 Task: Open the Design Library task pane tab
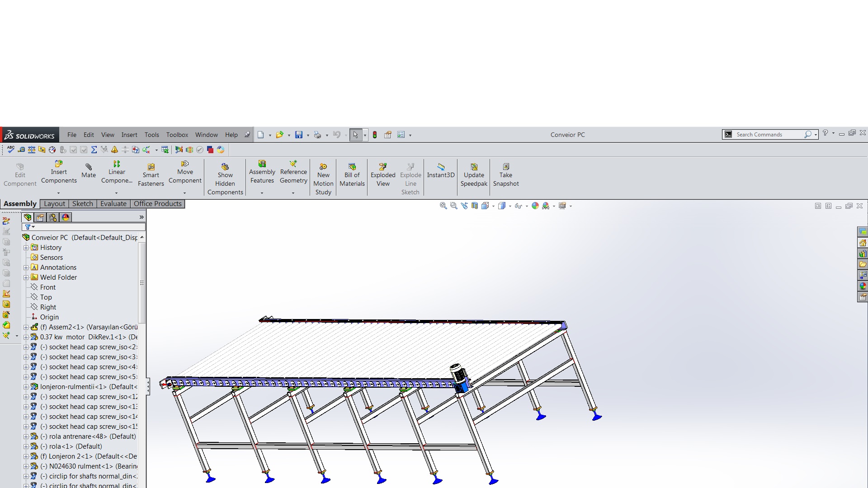point(863,253)
